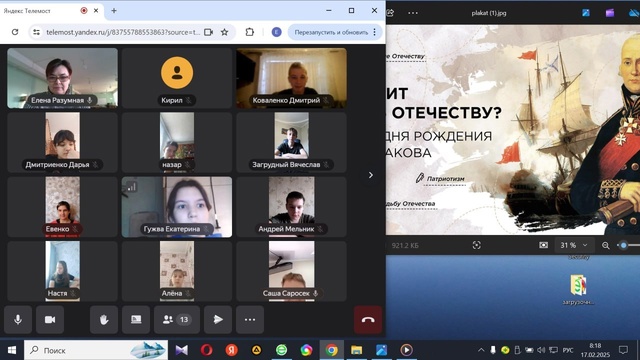
Task: Select Дмитриенко Дарья video tile
Action: (62, 142)
